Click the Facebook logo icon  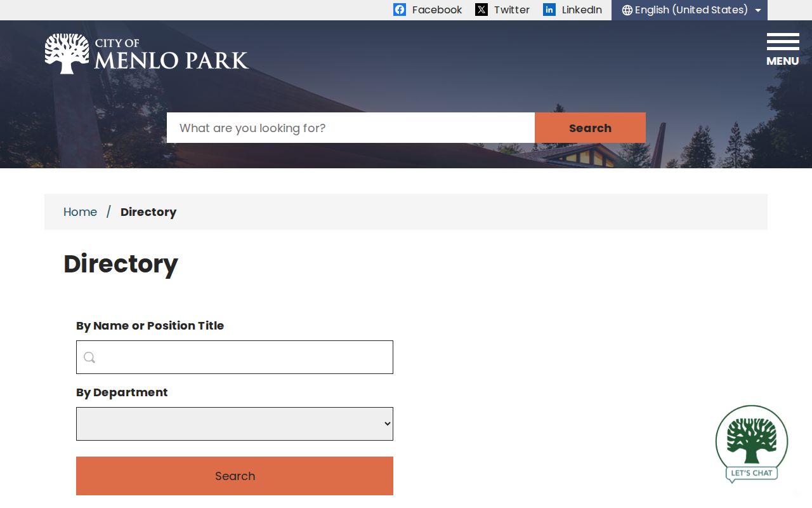[400, 10]
